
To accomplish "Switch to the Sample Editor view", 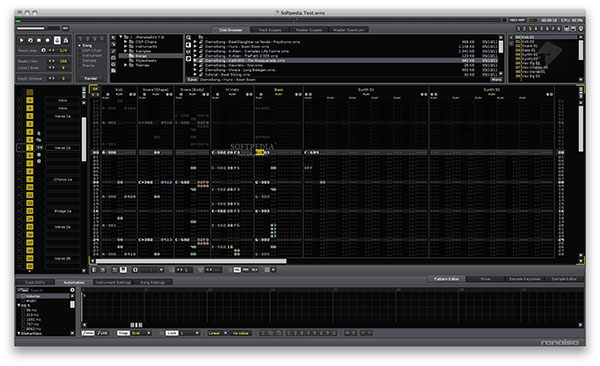I will (564, 279).
